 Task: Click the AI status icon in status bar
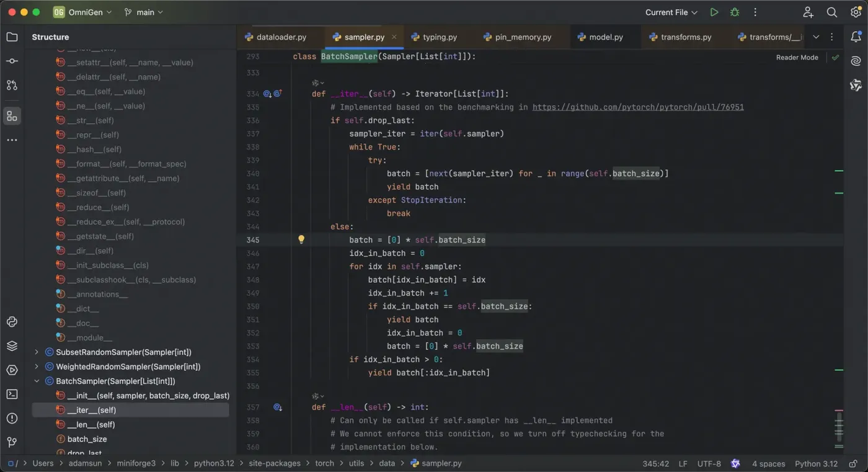pos(735,463)
